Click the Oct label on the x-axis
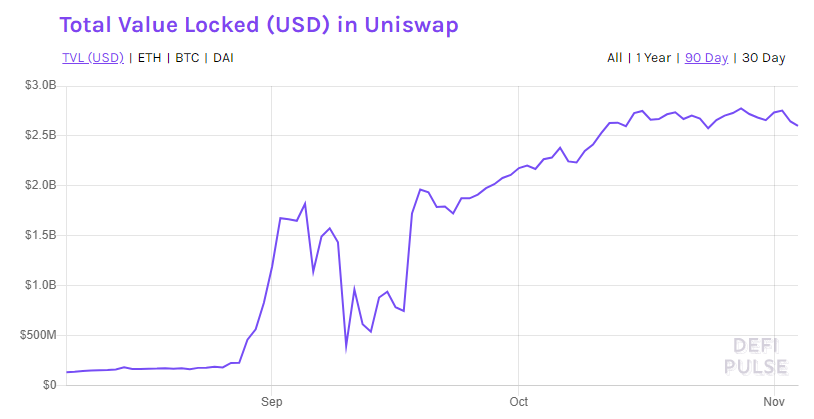The width and height of the screenshot is (814, 419). [519, 402]
